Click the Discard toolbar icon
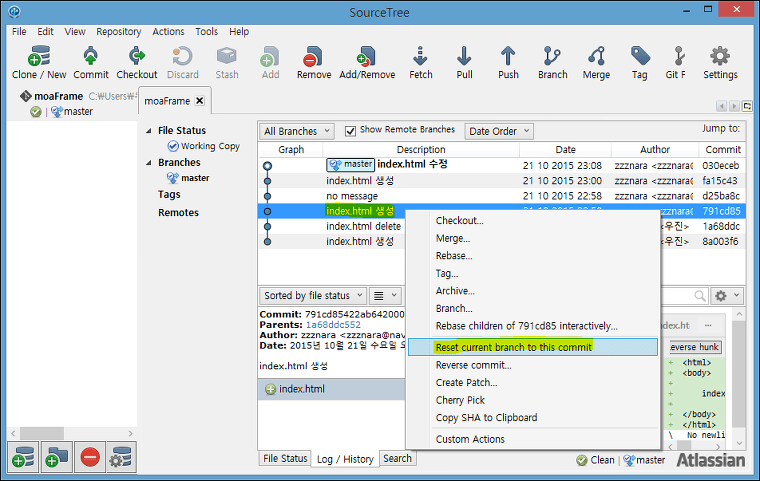 182,56
